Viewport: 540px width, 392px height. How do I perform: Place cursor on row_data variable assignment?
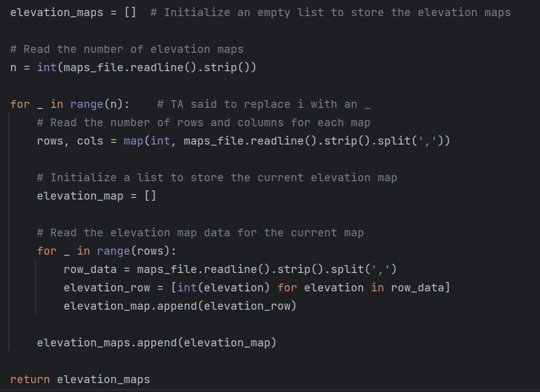(x=90, y=269)
